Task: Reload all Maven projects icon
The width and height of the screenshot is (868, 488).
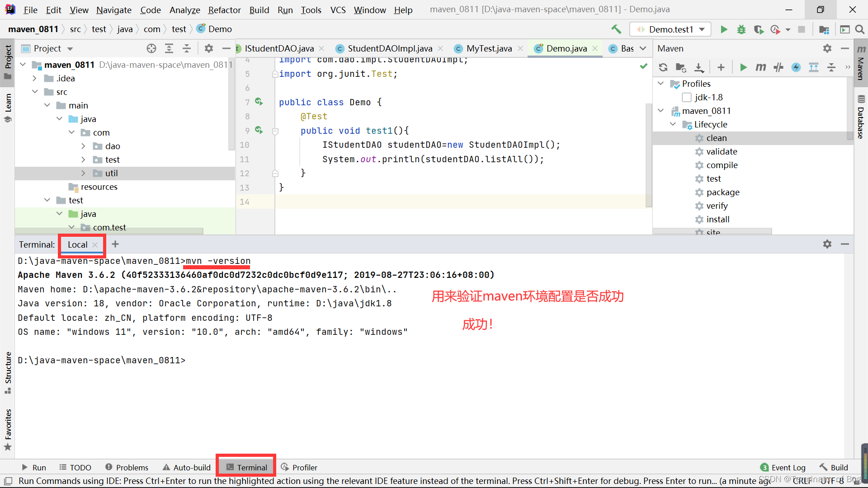Action: coord(663,67)
